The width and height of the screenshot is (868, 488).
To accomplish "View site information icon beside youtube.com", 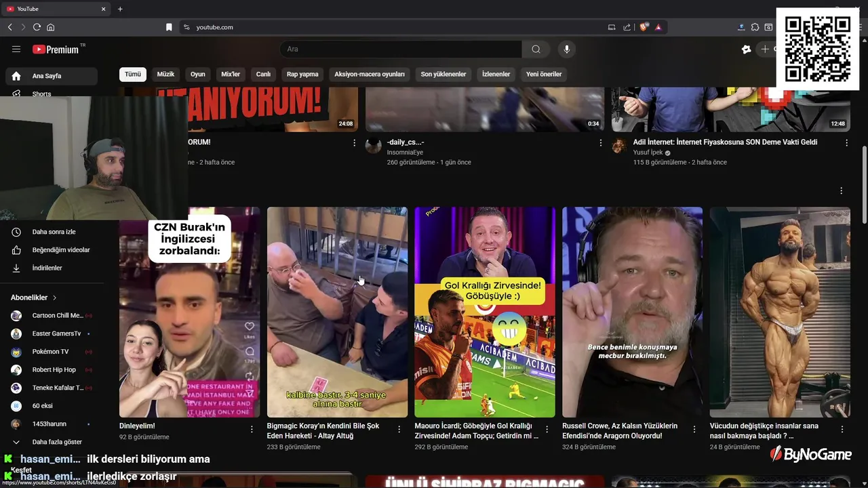I will click(186, 27).
